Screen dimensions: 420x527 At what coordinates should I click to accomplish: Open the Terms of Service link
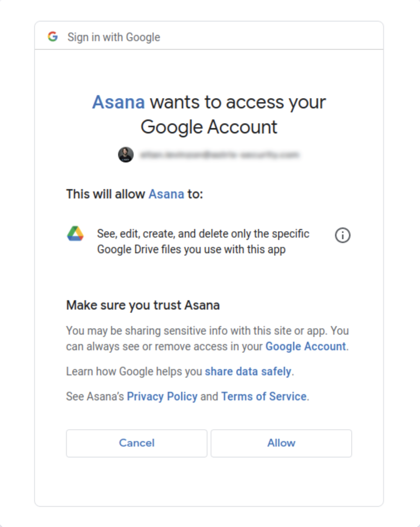point(264,396)
